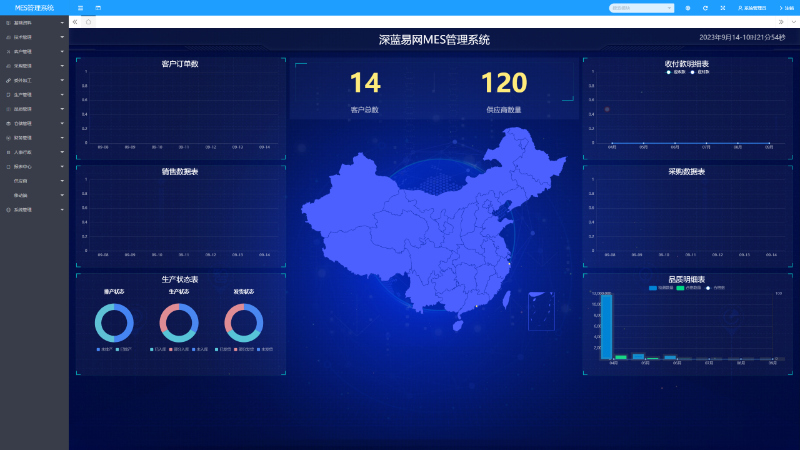Click the double-left arrow to scroll tabs left
The image size is (800, 450).
pos(75,22)
